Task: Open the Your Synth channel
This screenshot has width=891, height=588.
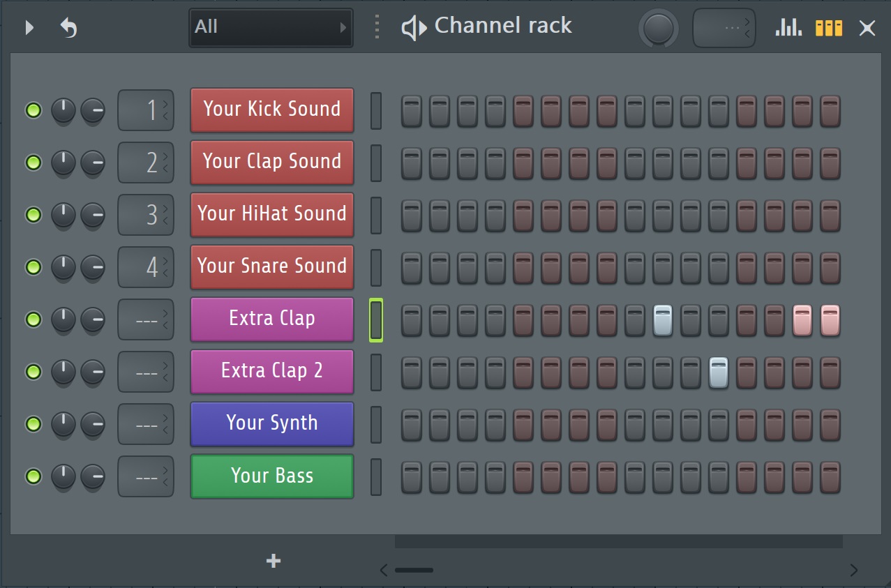Action: pos(271,424)
